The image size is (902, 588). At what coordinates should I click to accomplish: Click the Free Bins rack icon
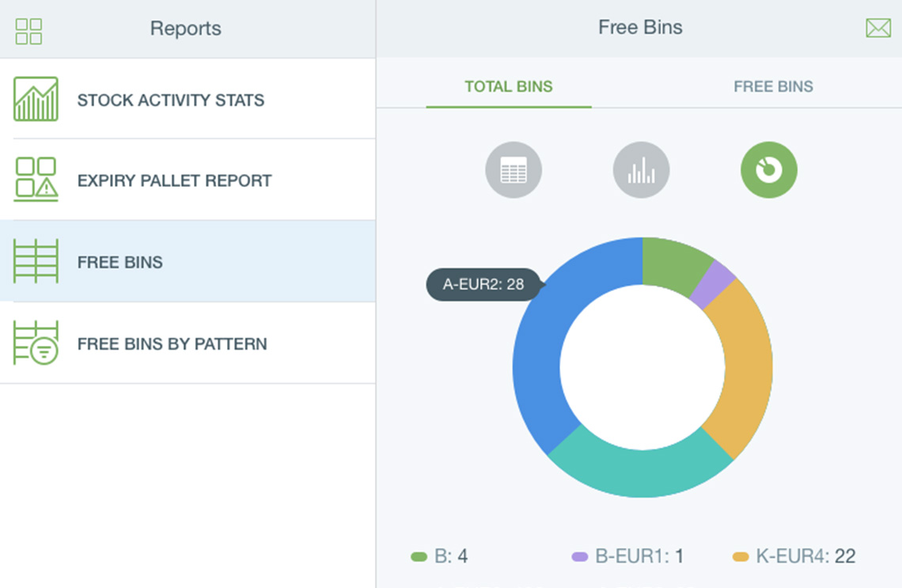pyautogui.click(x=36, y=262)
